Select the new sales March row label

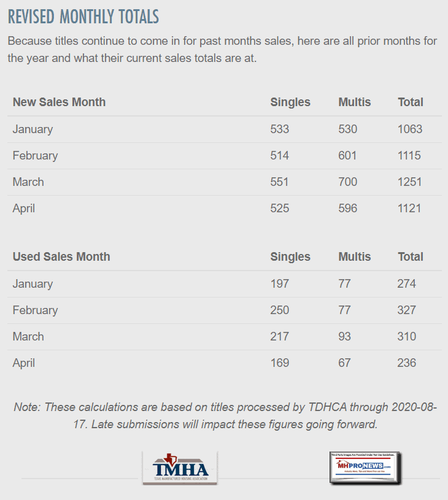28,182
